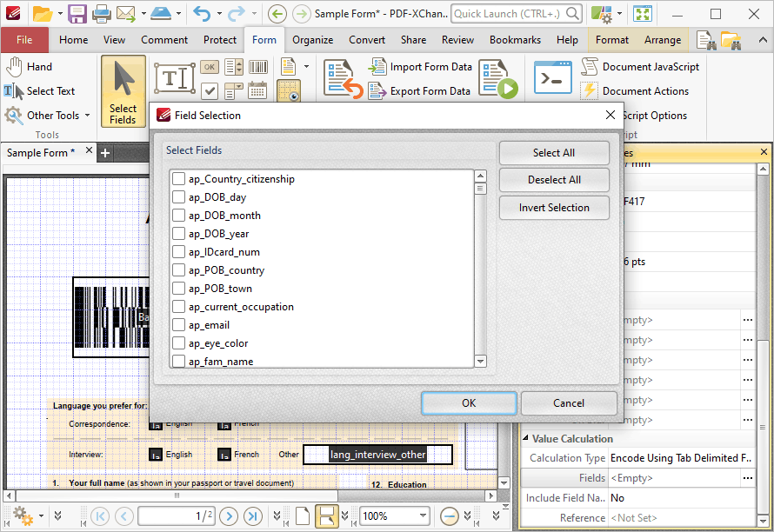The height and width of the screenshot is (532, 774).
Task: Click the field list scroll down arrow
Action: [x=480, y=362]
